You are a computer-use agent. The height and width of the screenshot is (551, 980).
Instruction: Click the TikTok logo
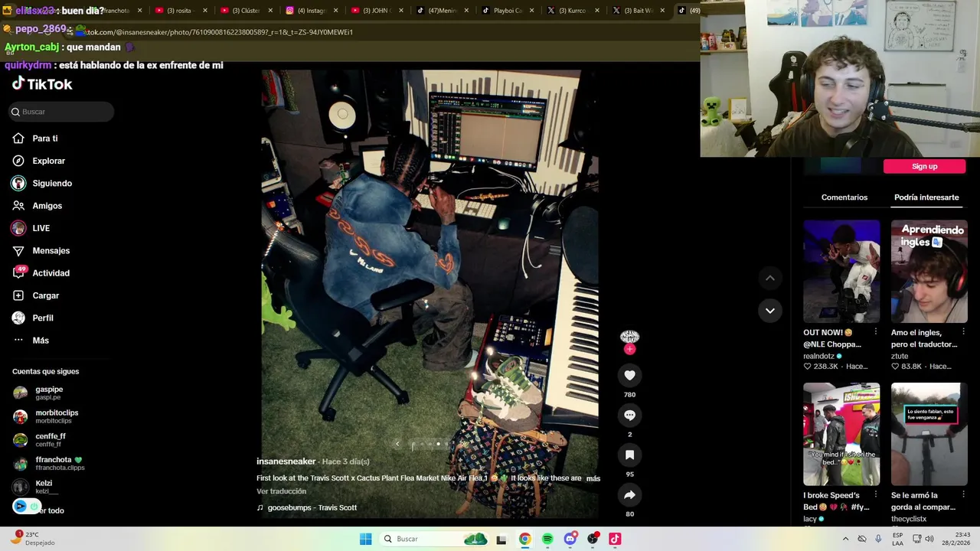pyautogui.click(x=42, y=84)
